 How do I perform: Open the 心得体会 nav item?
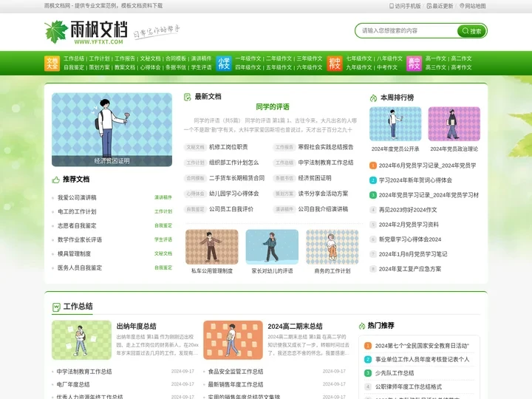(x=150, y=67)
